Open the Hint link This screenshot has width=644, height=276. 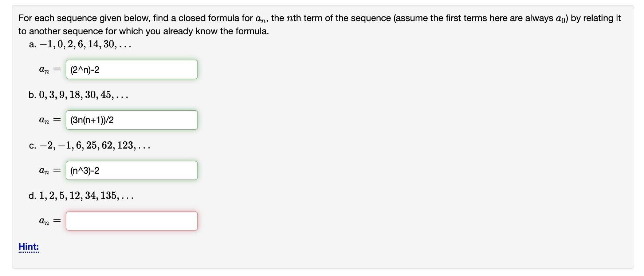[28, 247]
